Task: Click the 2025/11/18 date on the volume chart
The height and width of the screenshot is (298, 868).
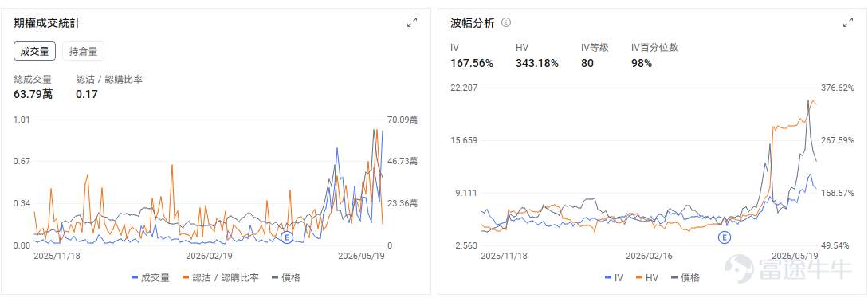Action: click(57, 256)
